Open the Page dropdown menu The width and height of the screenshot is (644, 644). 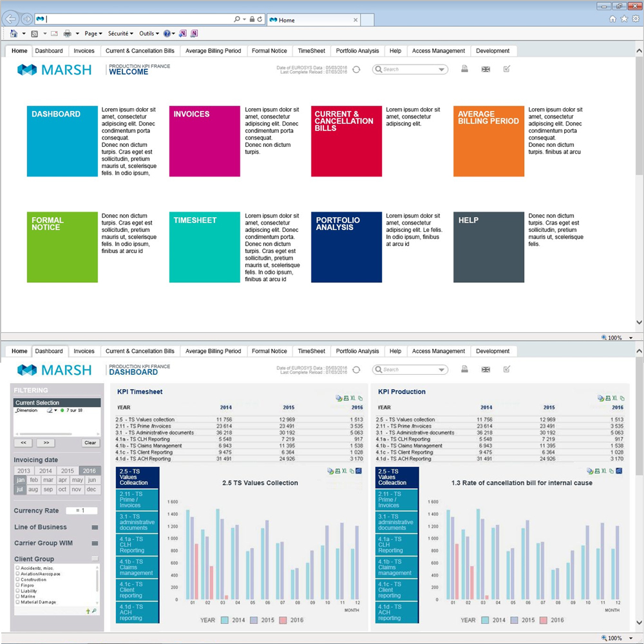(93, 33)
